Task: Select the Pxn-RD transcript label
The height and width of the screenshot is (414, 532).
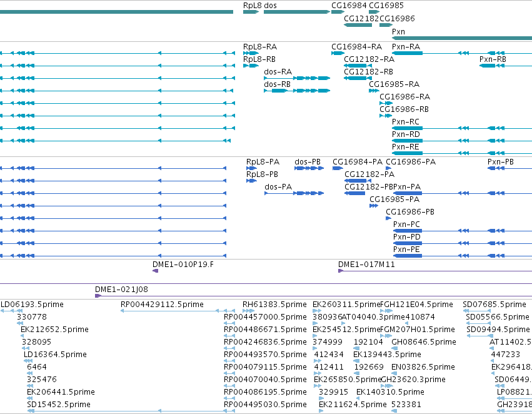Action: coord(406,134)
